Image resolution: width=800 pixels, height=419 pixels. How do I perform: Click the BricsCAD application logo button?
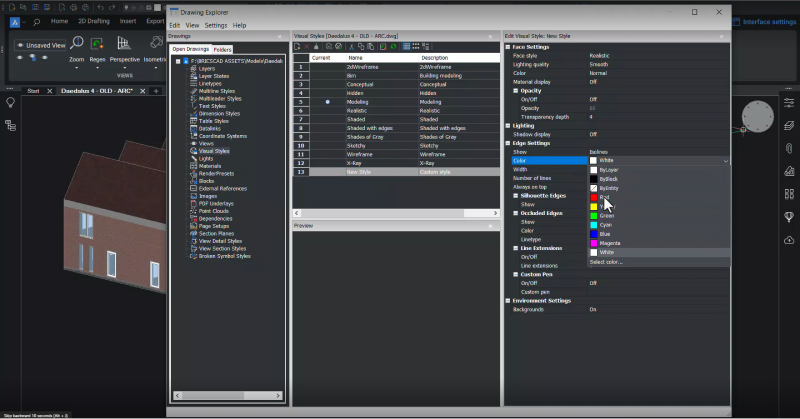coord(15,22)
